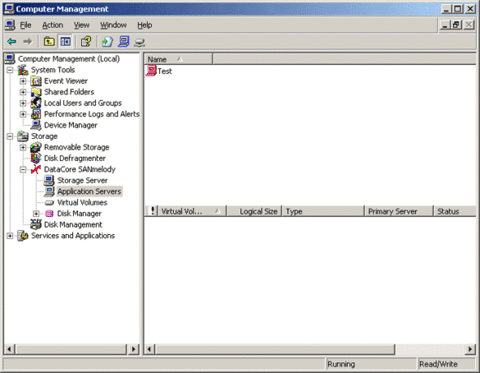Toggle the show/hide console tree button
The height and width of the screenshot is (373, 480).
(x=65, y=41)
